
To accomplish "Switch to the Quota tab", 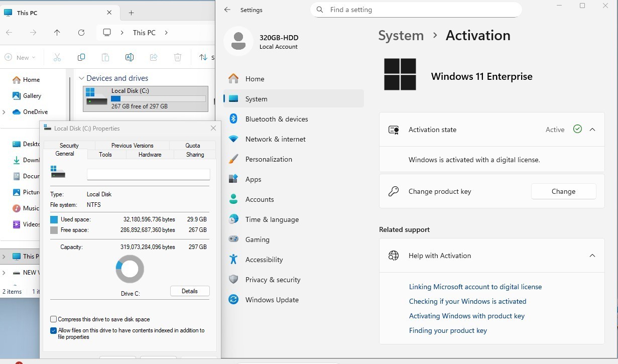I will [193, 146].
